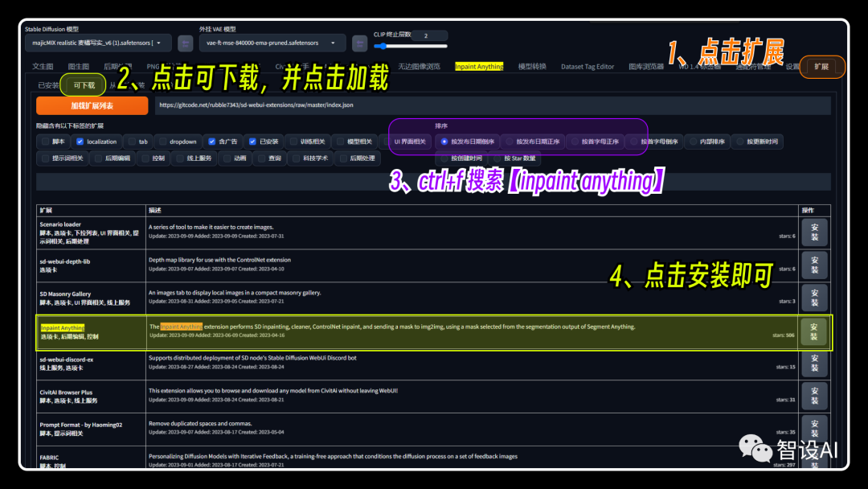Screen dimensions: 868x489
Task: Select 按发布日期倒序 sort radio button
Action: (444, 142)
